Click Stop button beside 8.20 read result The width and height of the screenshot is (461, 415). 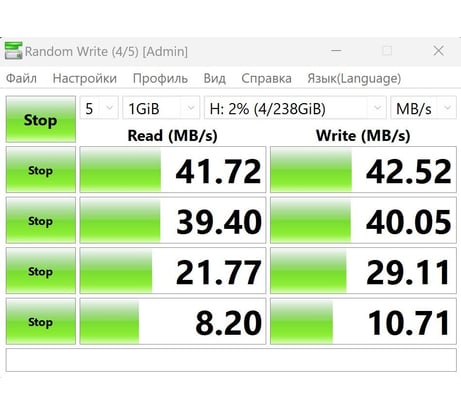pyautogui.click(x=41, y=321)
